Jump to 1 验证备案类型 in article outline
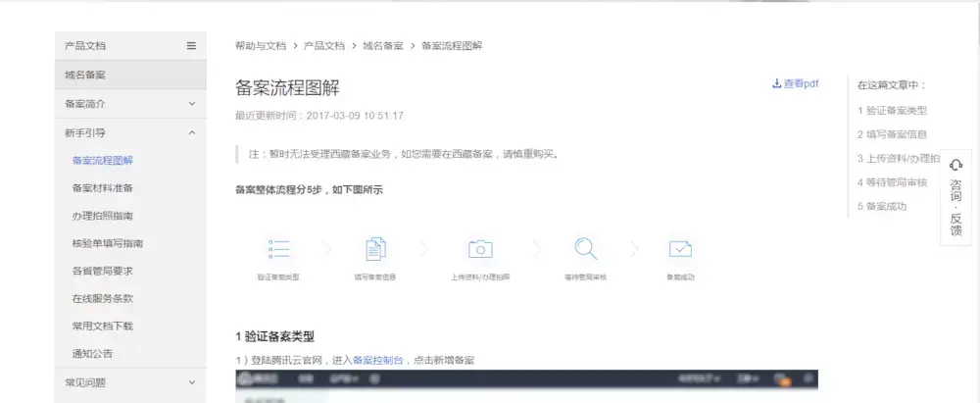This screenshot has width=980, height=403. click(x=892, y=111)
